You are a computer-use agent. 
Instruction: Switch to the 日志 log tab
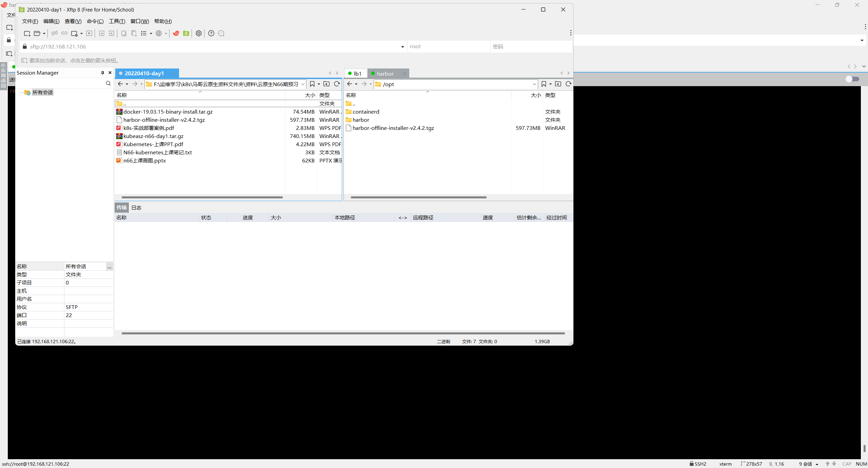(x=136, y=208)
